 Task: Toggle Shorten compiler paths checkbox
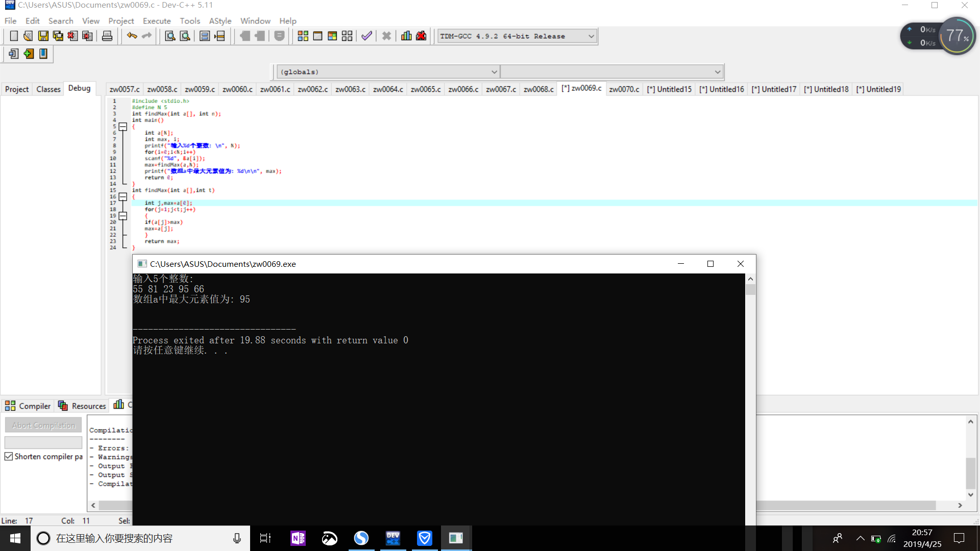9,457
